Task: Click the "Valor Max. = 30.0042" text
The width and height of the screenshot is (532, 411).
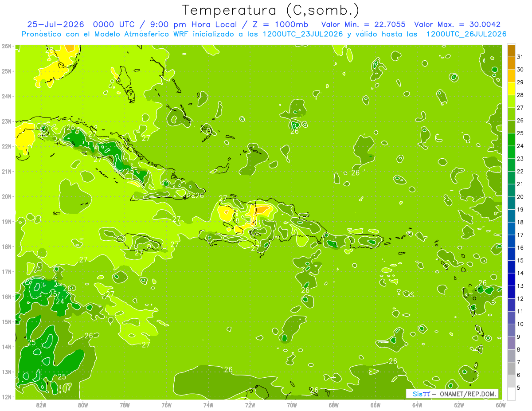Action: pos(457,24)
